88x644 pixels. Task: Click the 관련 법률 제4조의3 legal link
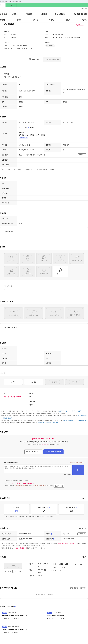click(x=70, y=411)
